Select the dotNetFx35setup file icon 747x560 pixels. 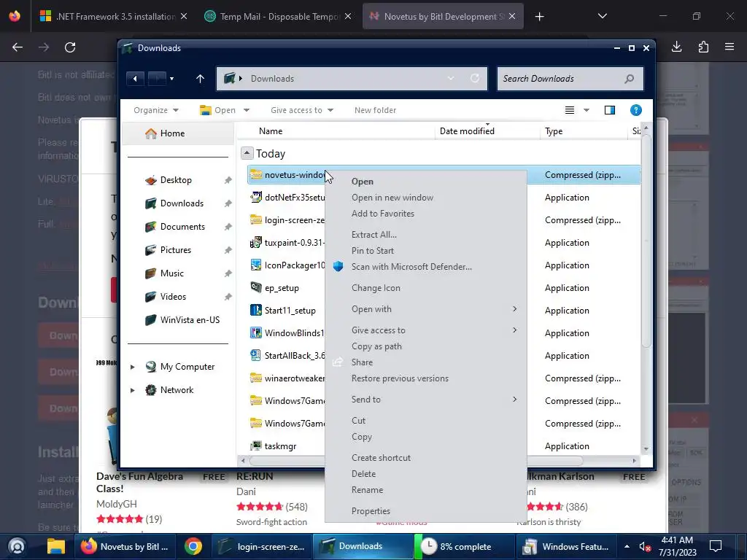coord(256,197)
